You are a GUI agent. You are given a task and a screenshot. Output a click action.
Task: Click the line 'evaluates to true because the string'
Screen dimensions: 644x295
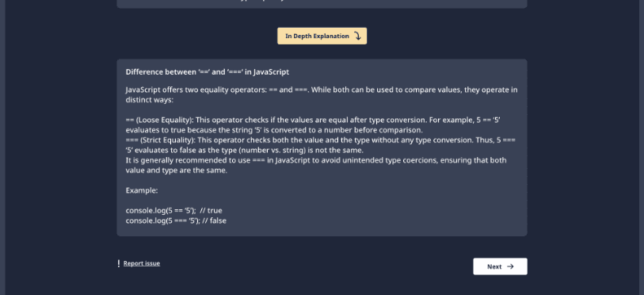click(274, 130)
